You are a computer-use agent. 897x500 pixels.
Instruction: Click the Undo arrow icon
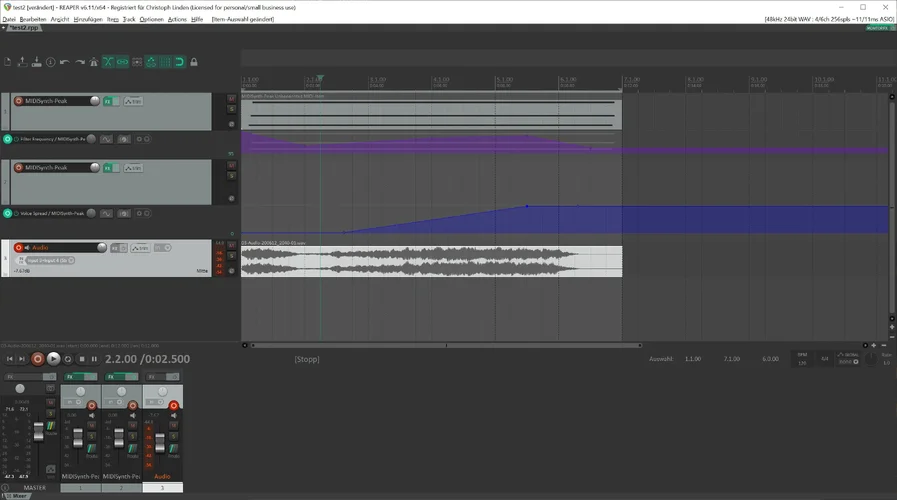pyautogui.click(x=65, y=62)
